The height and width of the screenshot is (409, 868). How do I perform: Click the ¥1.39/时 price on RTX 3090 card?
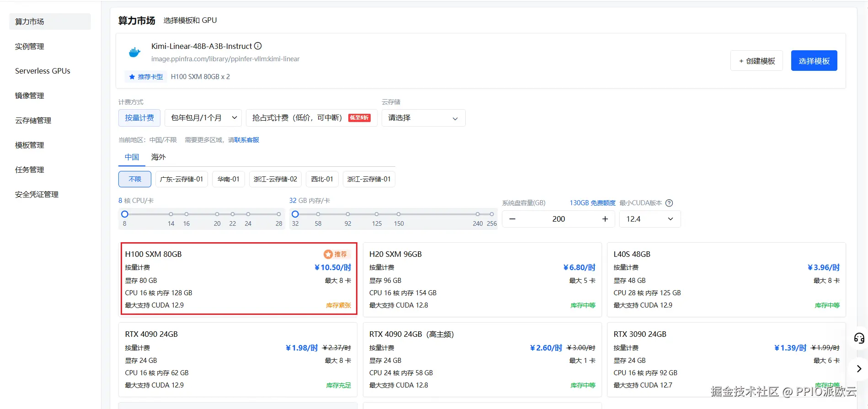[790, 348]
